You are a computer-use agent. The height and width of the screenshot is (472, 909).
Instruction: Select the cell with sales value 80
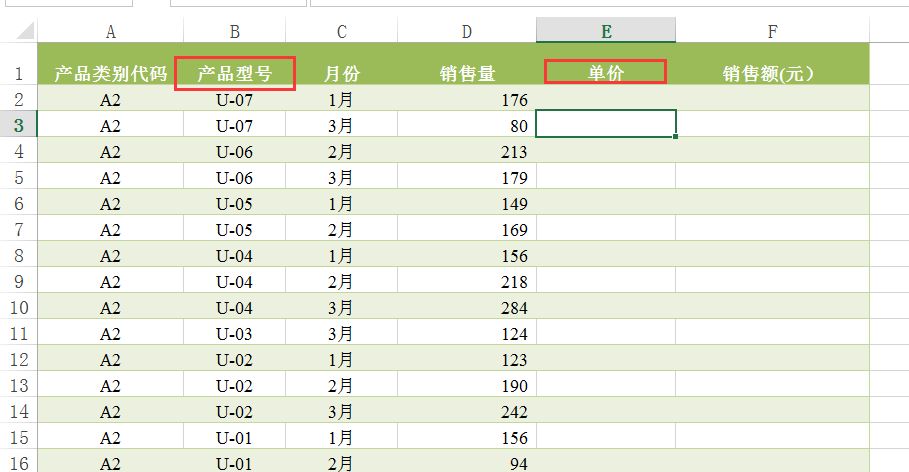(x=467, y=125)
